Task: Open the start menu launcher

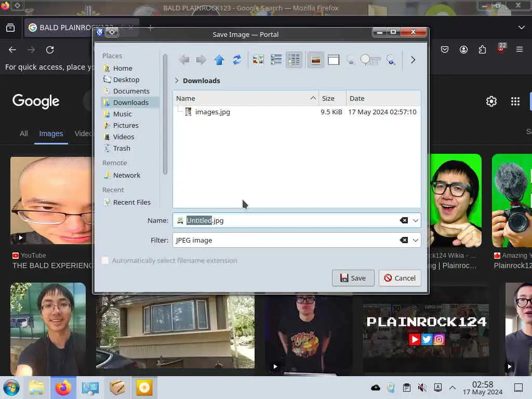Action: (11, 388)
